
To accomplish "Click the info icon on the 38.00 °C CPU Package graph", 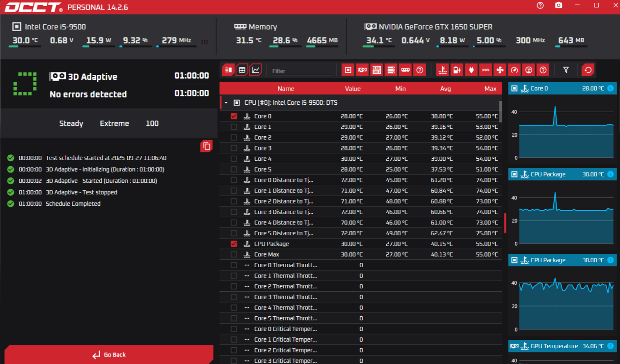I will 610,260.
